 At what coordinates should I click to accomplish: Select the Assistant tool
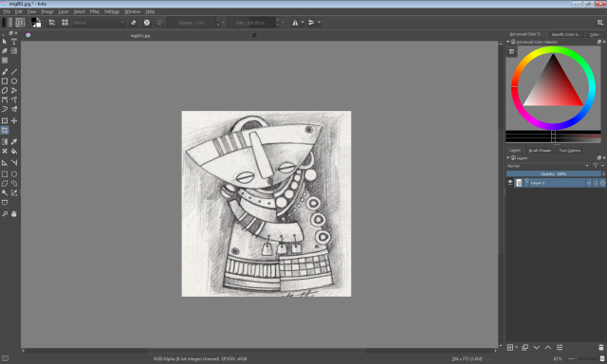5,162
